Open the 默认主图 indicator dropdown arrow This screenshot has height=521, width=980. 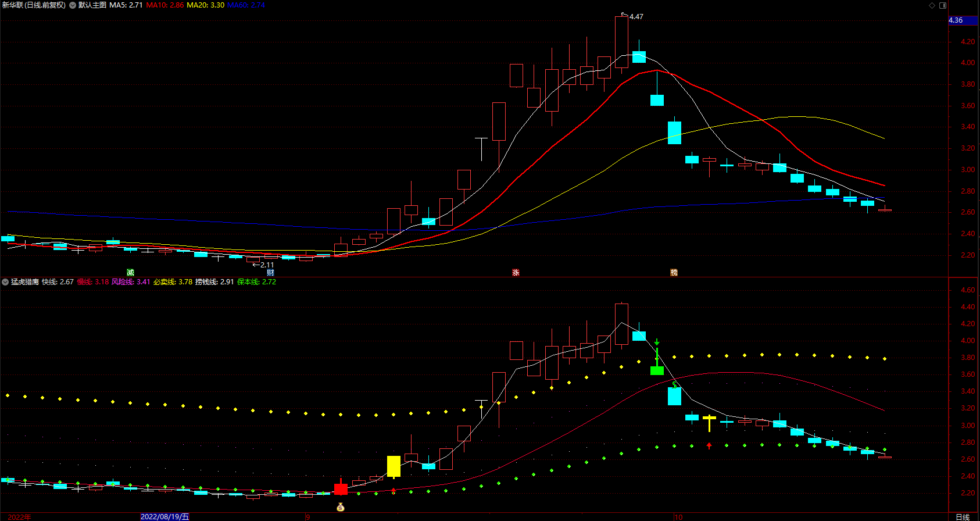click(x=73, y=5)
